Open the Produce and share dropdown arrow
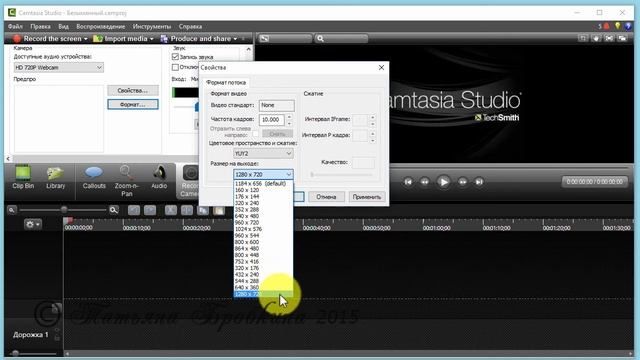The image size is (640, 360). click(235, 39)
